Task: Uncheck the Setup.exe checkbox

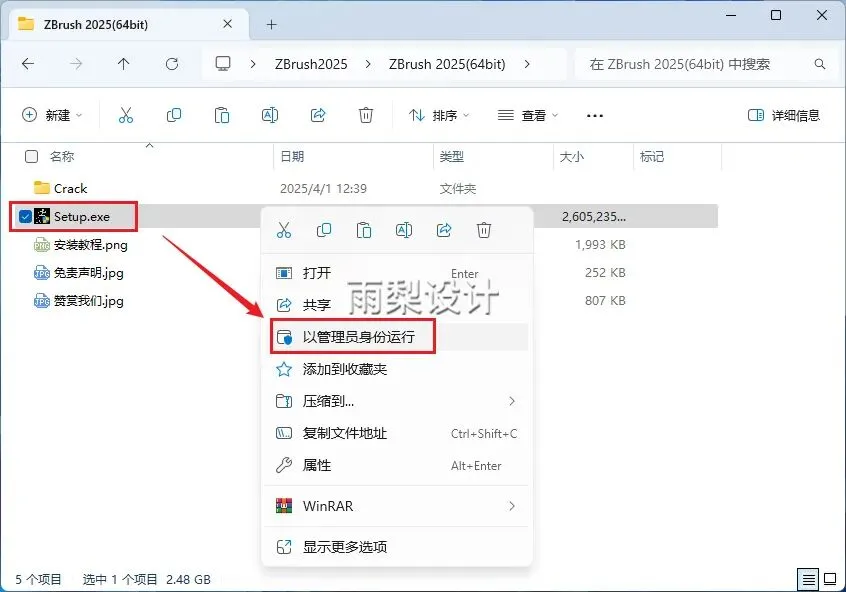Action: 25,216
